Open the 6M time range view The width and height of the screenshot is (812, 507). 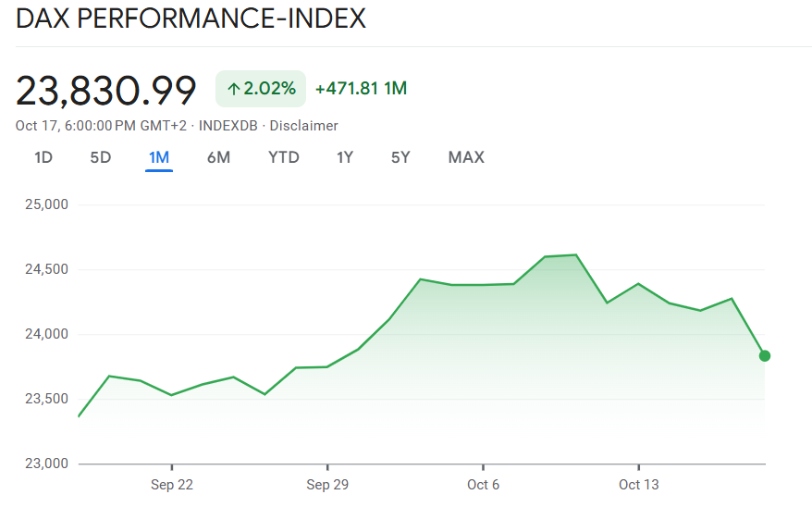[218, 157]
